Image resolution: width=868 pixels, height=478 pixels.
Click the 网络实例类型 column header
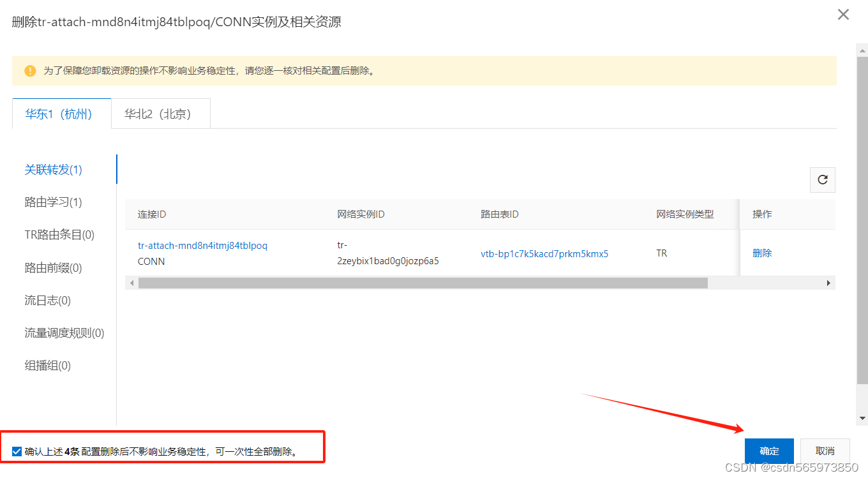(685, 214)
